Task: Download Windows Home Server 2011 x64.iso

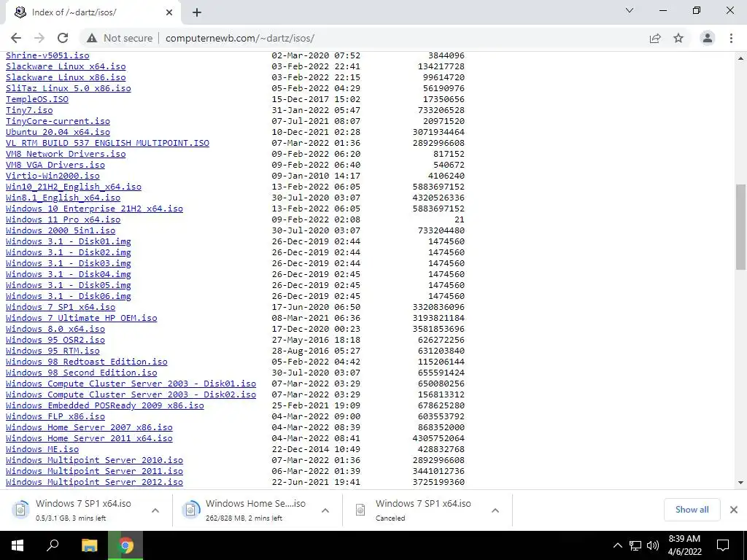Action: pos(89,438)
